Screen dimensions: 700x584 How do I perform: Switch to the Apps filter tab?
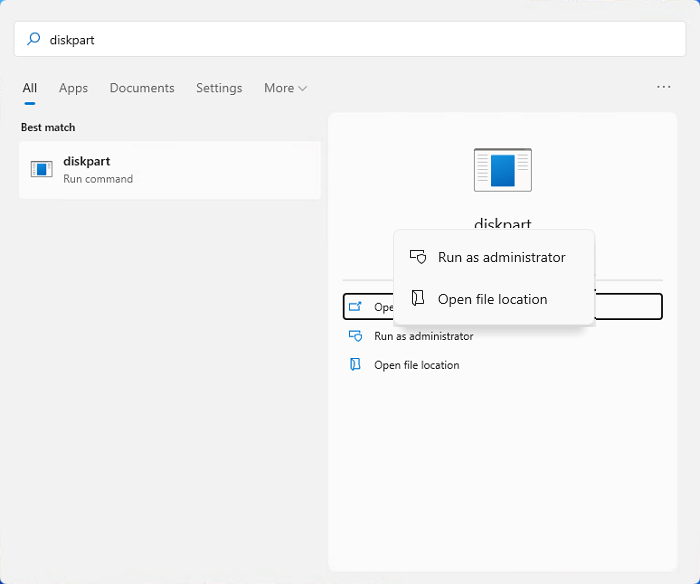tap(73, 88)
